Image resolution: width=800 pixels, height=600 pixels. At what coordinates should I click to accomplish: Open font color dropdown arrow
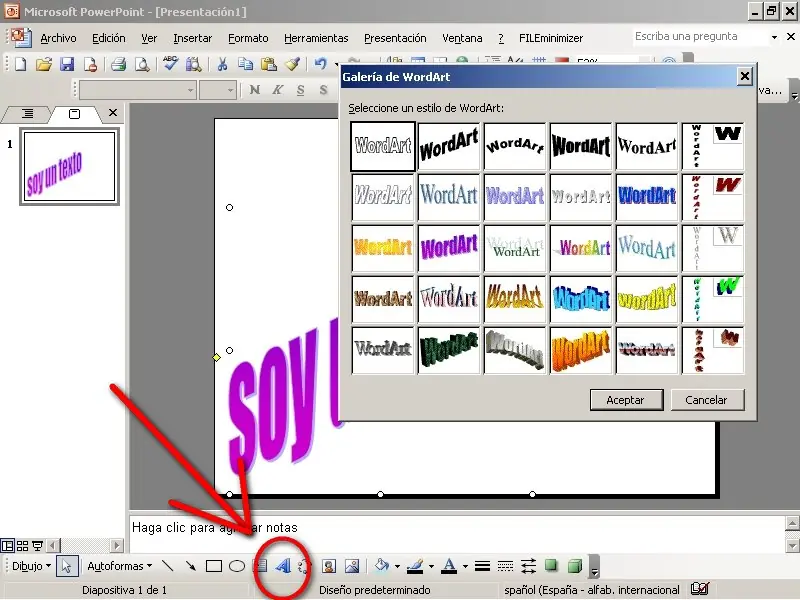[465, 566]
